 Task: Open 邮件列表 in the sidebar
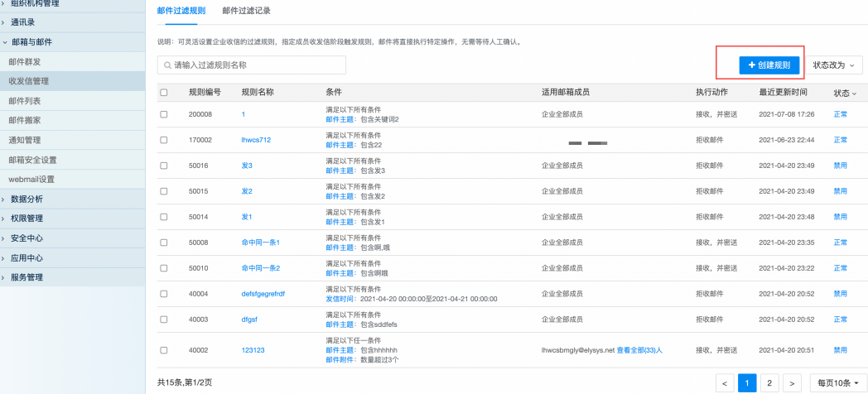click(x=73, y=101)
